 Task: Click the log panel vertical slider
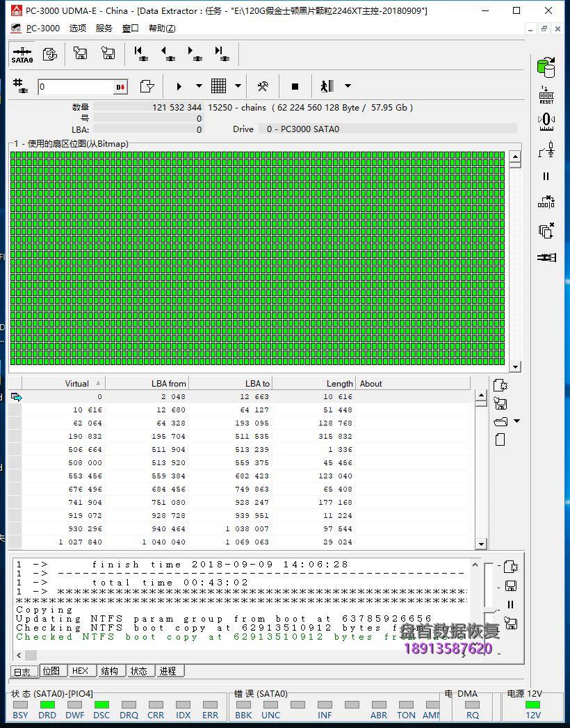coord(491,612)
